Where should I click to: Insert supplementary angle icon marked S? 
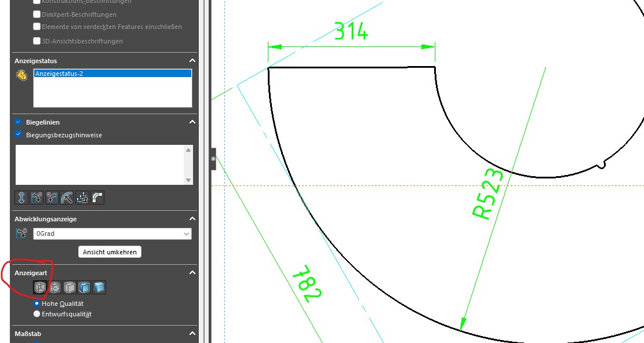pos(37,198)
